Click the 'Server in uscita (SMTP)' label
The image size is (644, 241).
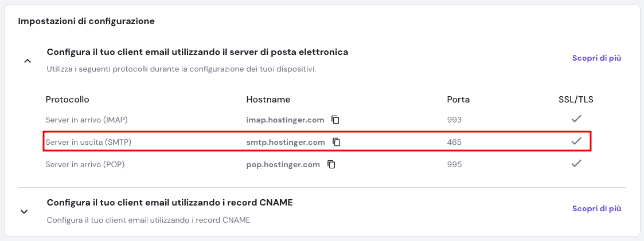coord(88,142)
